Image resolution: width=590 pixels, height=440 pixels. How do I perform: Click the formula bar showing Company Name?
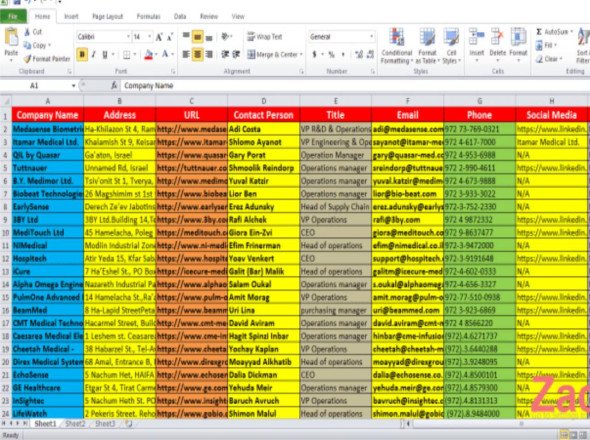354,86
